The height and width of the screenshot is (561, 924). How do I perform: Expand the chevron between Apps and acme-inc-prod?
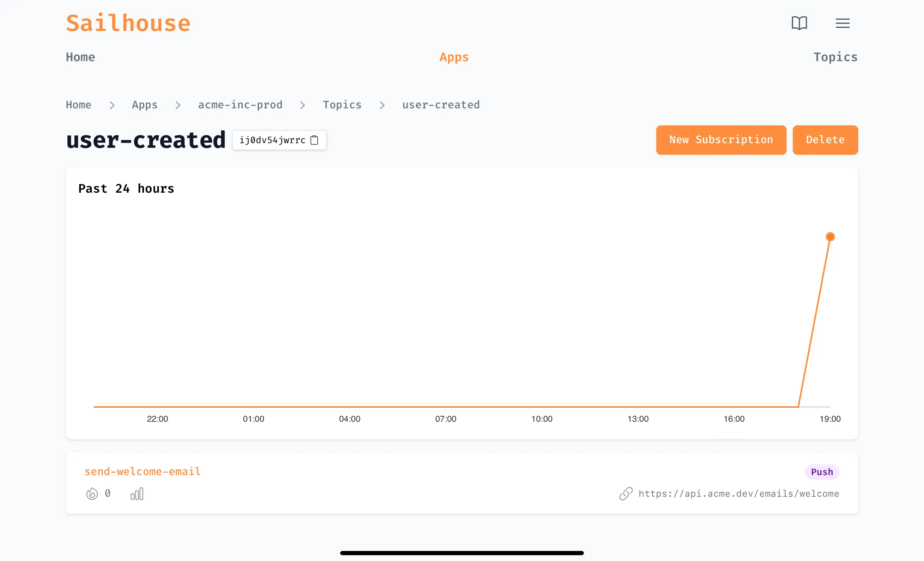[x=178, y=105]
